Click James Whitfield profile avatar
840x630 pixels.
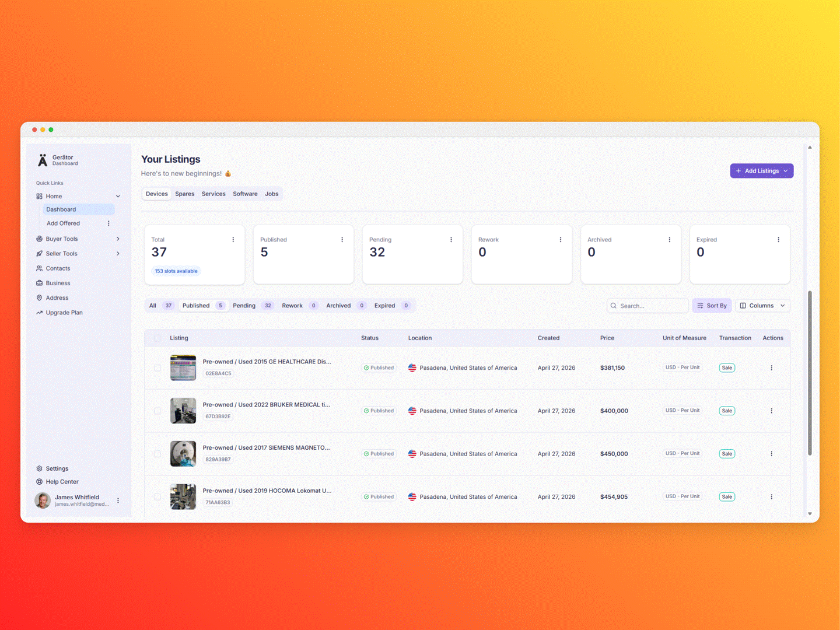coord(43,501)
